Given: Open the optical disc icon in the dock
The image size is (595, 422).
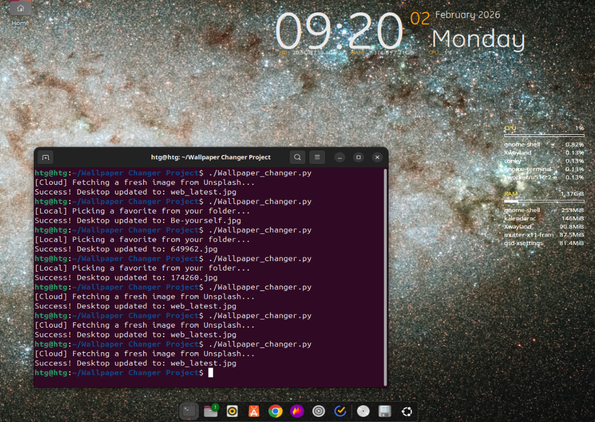Looking at the screenshot, I should pos(363,411).
